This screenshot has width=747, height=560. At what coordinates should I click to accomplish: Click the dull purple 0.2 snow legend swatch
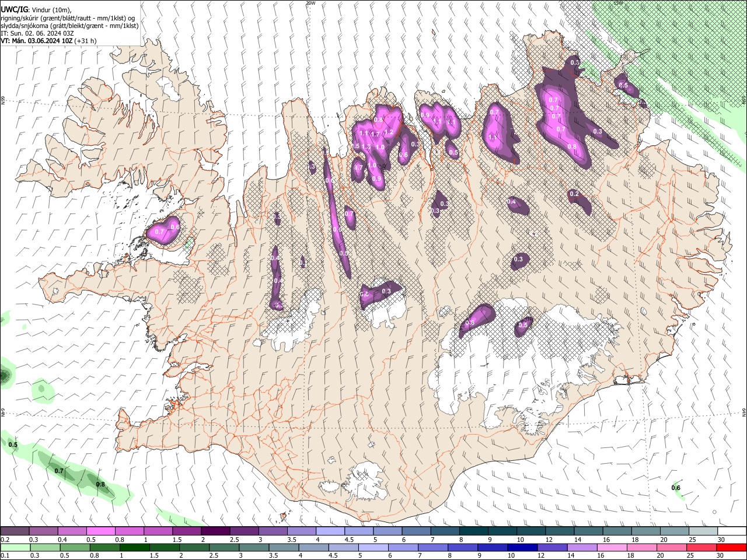[15, 531]
